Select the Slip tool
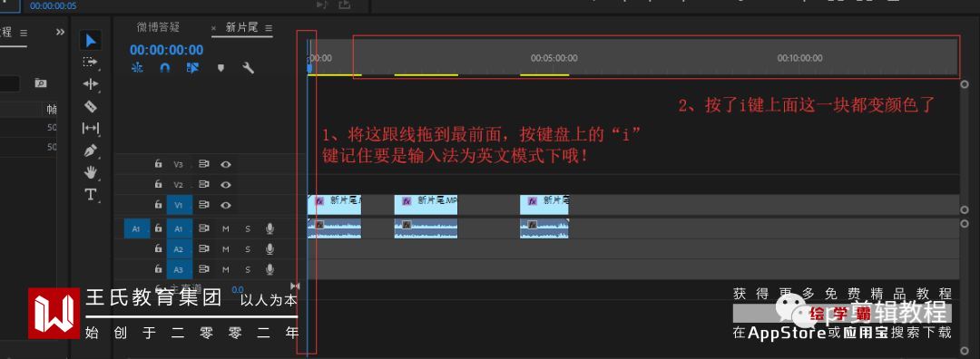The width and height of the screenshot is (980, 359). [91, 129]
